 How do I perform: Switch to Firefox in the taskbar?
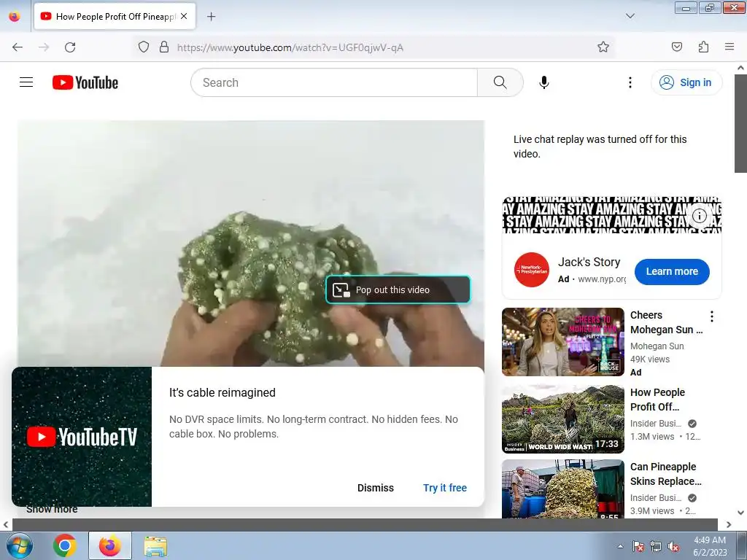coord(109,545)
